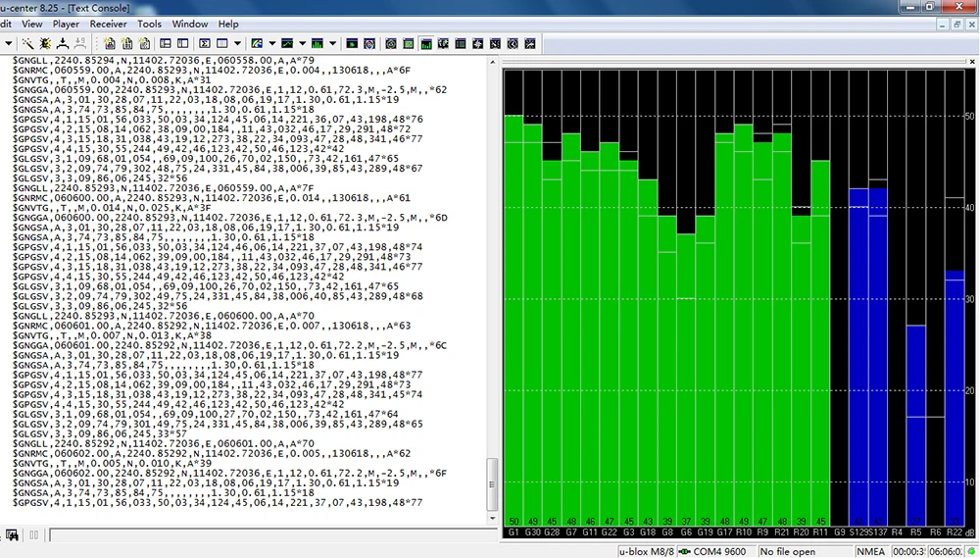
Task: Click the autobauding magic wand icon
Action: [27, 44]
